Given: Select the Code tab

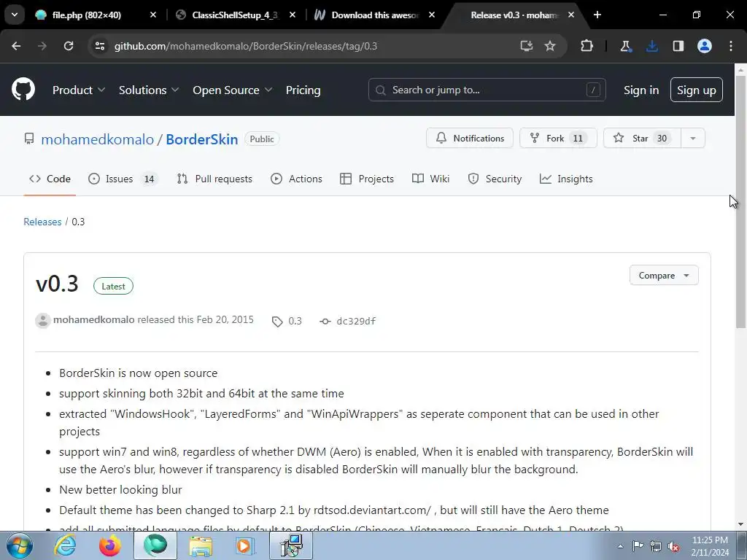Looking at the screenshot, I should tap(50, 179).
